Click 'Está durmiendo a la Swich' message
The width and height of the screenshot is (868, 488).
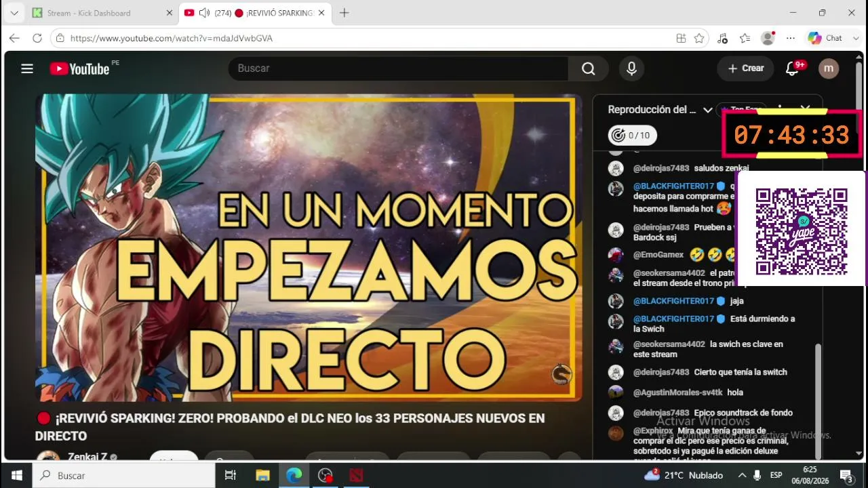pos(714,324)
